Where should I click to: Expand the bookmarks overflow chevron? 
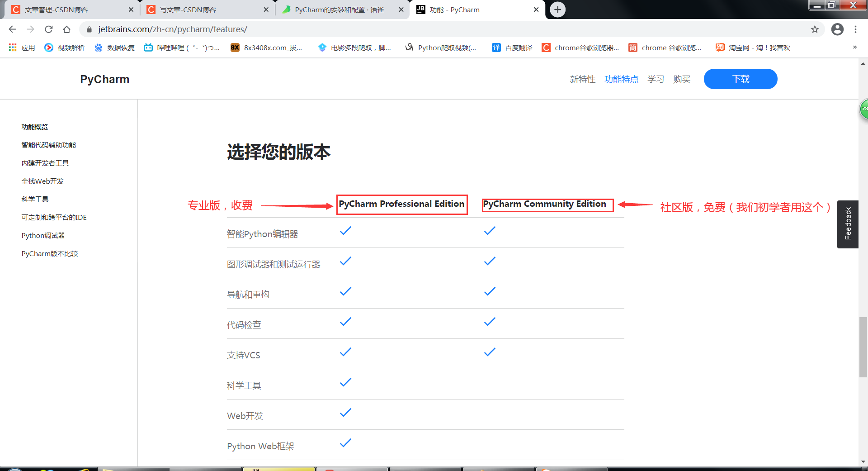click(855, 48)
